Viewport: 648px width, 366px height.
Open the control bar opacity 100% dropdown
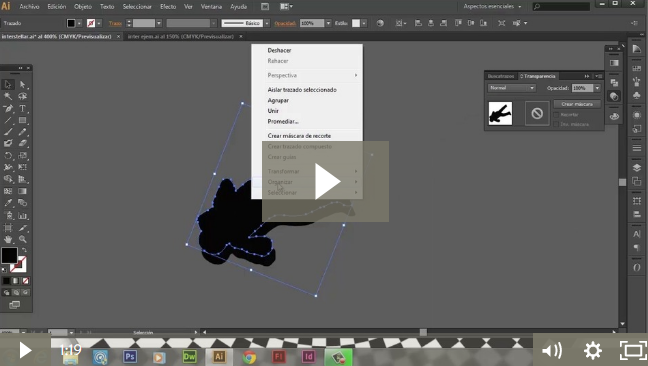pos(329,23)
